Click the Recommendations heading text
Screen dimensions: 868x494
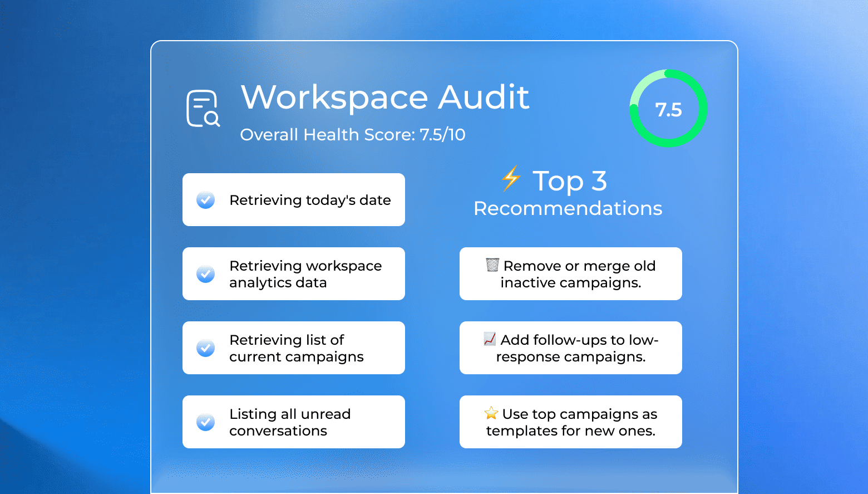tap(568, 208)
